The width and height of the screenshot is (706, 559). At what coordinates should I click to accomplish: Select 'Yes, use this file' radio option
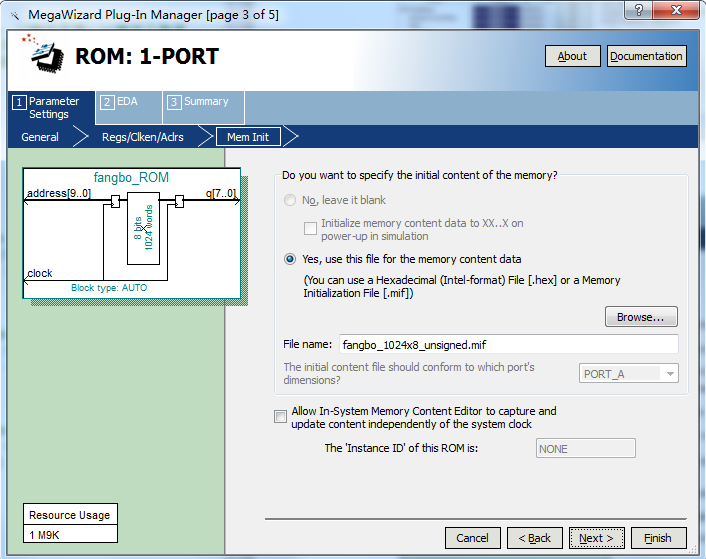[290, 259]
